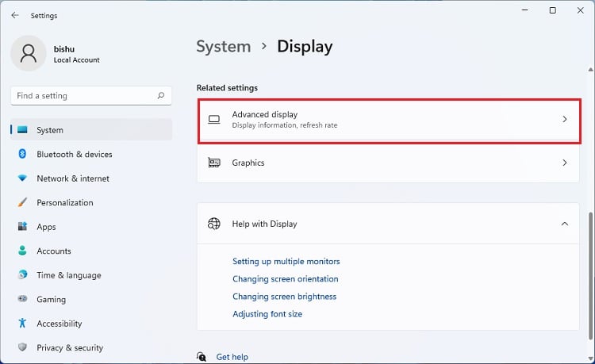
Task: Select Apps in the sidebar
Action: [x=46, y=227]
